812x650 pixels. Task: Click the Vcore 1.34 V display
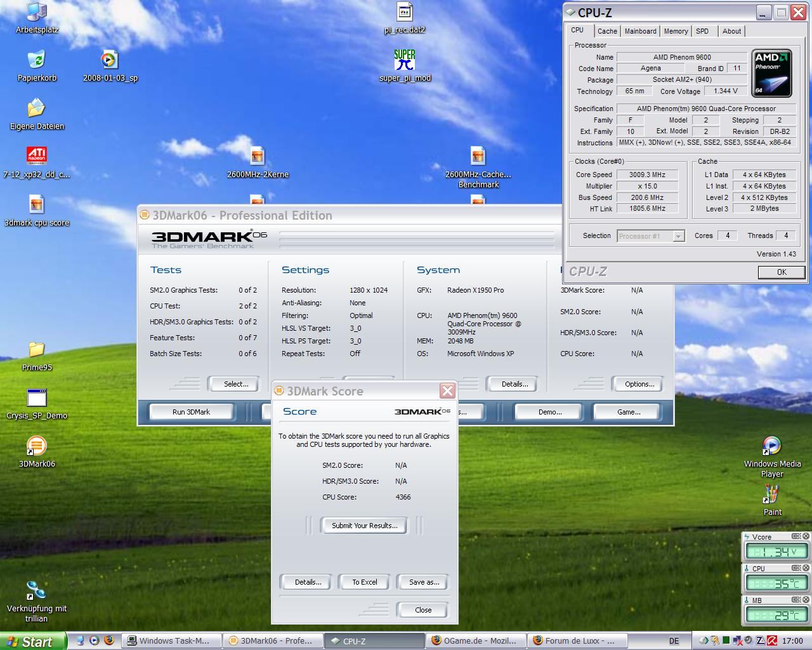[776, 552]
